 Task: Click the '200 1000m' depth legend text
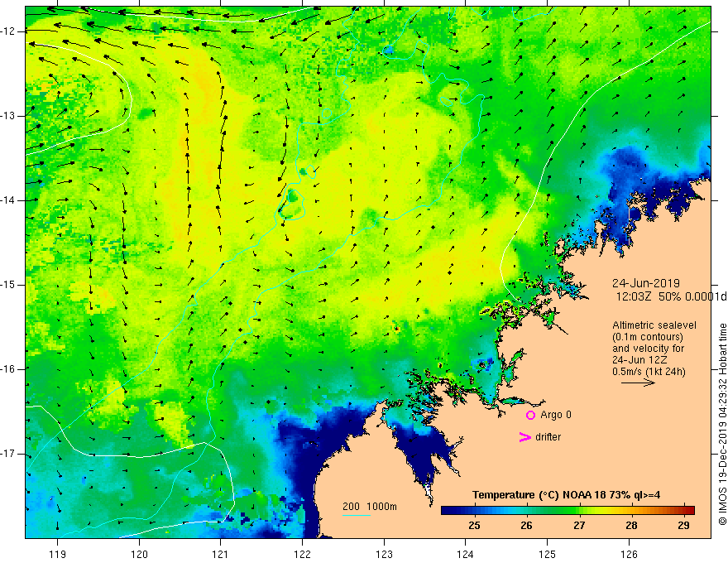[x=370, y=507]
